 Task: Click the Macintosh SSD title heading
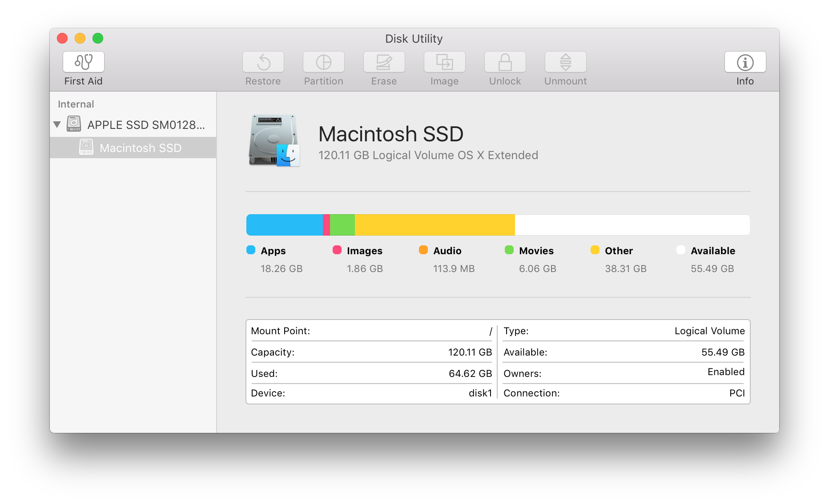pos(391,134)
